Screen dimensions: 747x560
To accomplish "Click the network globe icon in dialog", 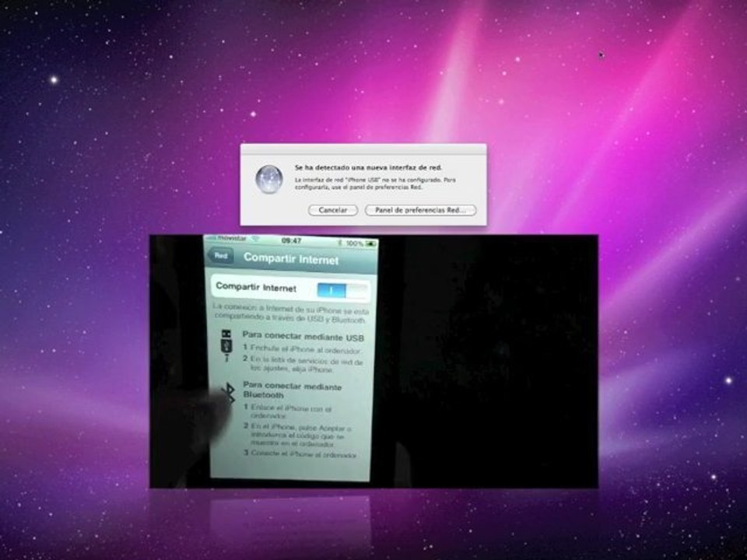I will [x=269, y=179].
